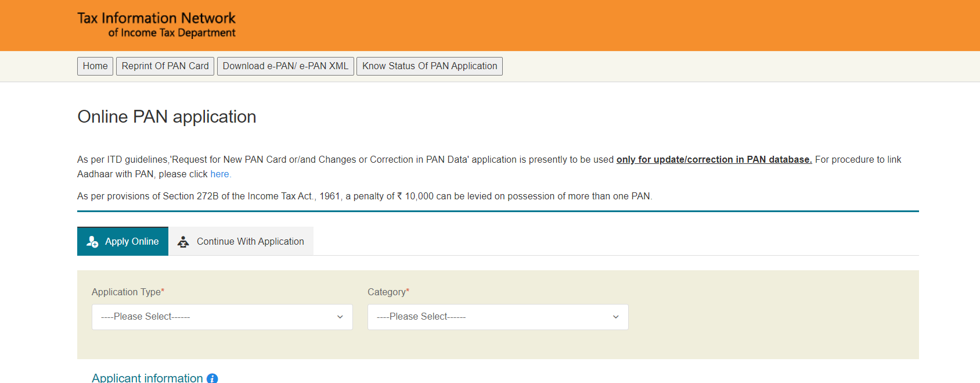Image resolution: width=980 pixels, height=383 pixels.
Task: Click the person-plus icon on Apply Online
Action: coord(92,242)
